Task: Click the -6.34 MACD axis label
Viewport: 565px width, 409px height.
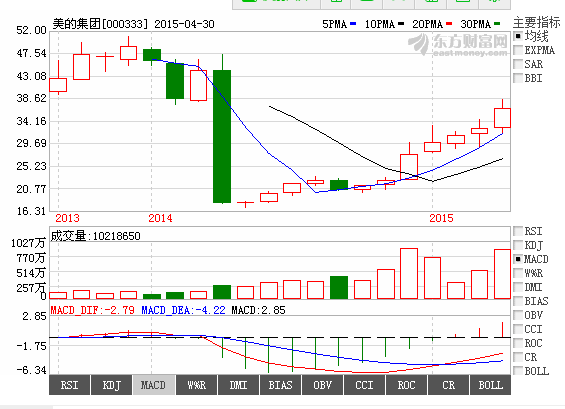Action: click(x=31, y=370)
